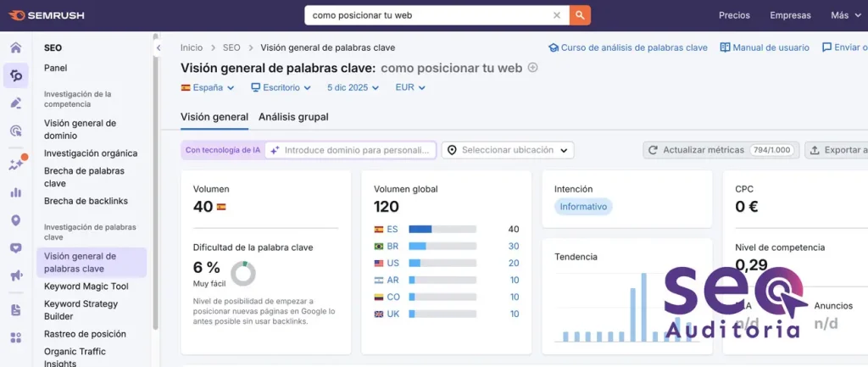Add keyword to list with plus icon
Screen dimensions: 868x367
click(532, 68)
